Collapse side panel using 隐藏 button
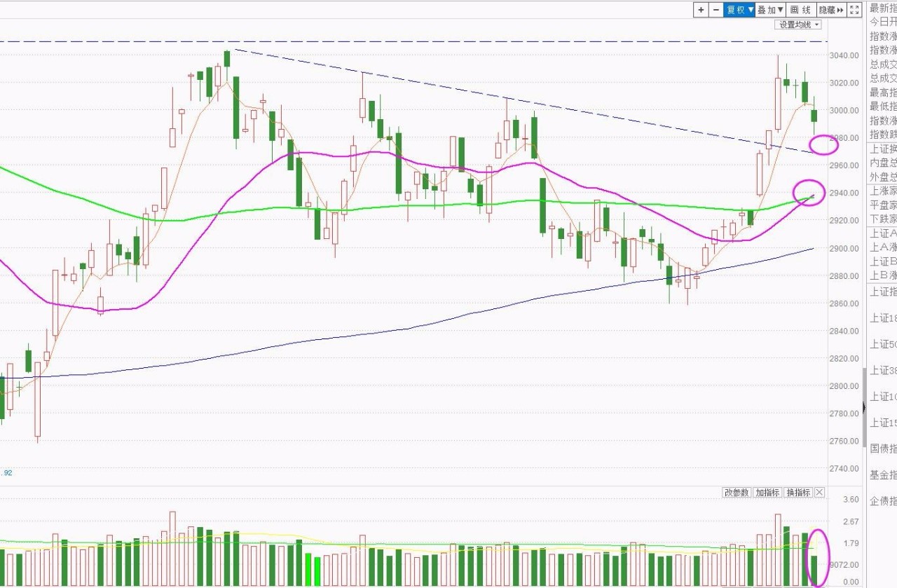 [831, 10]
